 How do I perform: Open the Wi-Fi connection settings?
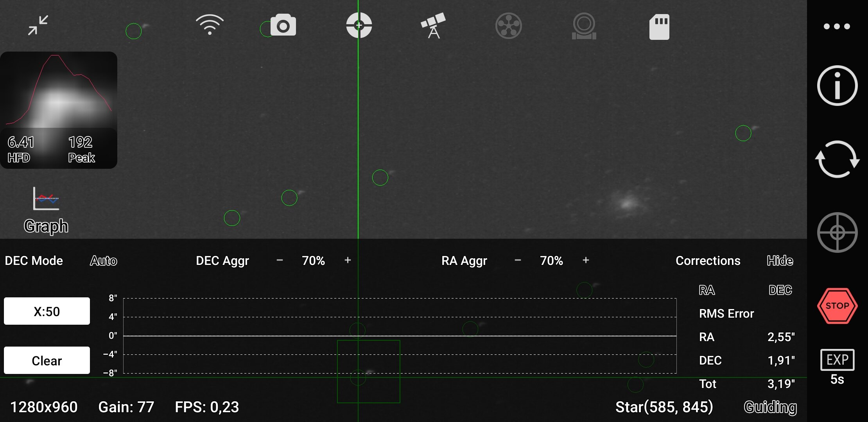(210, 25)
